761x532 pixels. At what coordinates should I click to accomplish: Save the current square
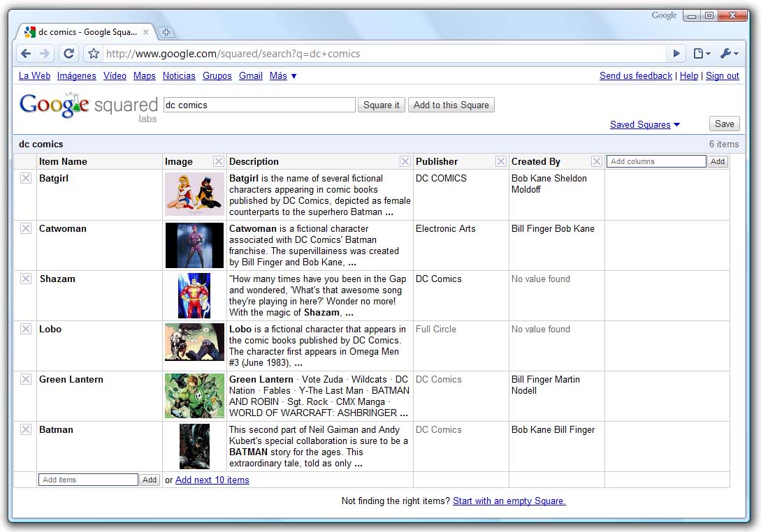(725, 124)
